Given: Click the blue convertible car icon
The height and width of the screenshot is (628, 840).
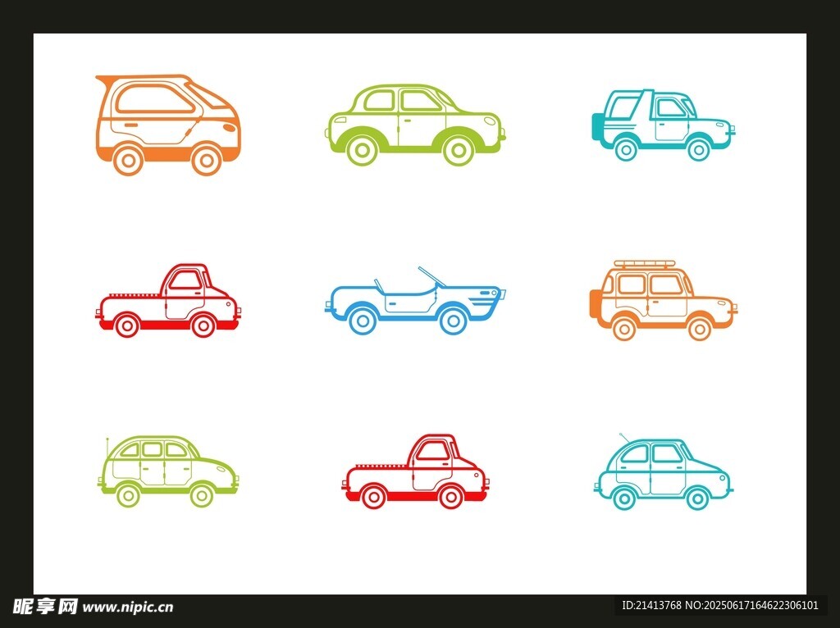Looking at the screenshot, I should (415, 304).
